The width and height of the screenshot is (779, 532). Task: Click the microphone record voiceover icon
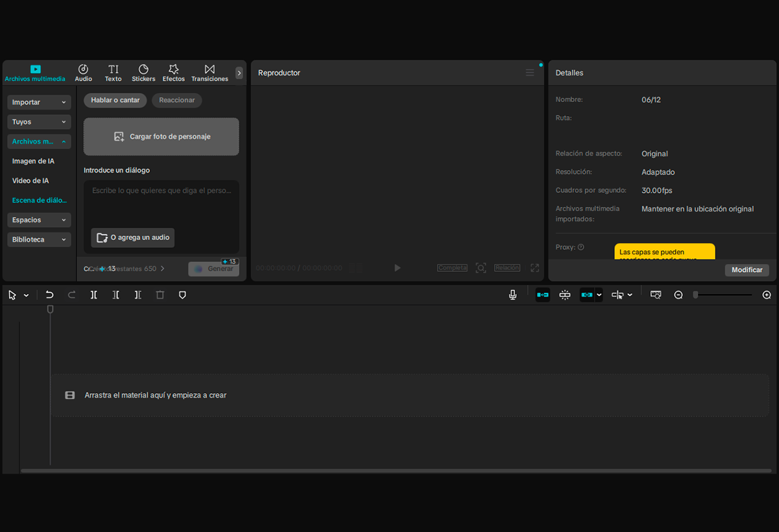click(513, 295)
